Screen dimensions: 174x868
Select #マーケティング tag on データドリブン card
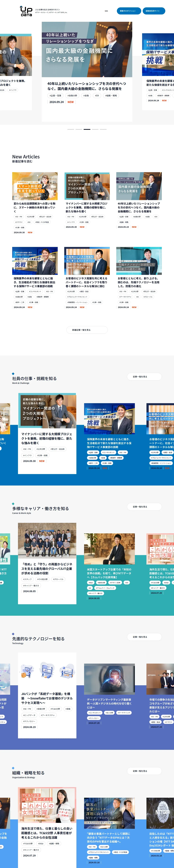click(x=124, y=713)
